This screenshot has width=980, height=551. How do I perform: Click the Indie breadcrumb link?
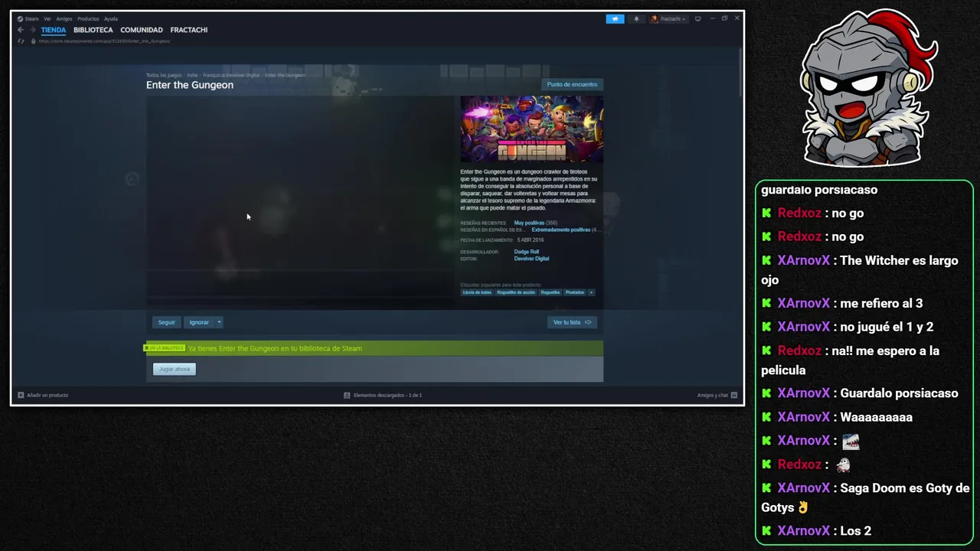(192, 75)
